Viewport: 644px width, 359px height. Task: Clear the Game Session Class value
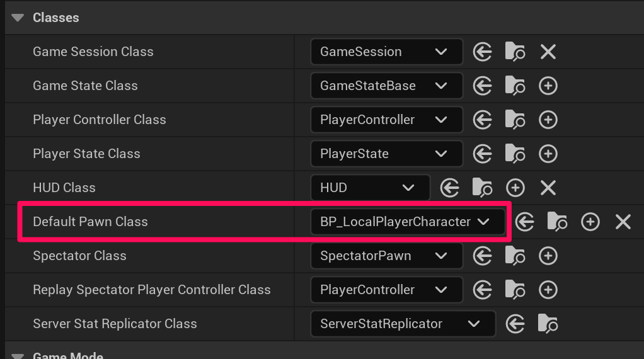point(548,52)
